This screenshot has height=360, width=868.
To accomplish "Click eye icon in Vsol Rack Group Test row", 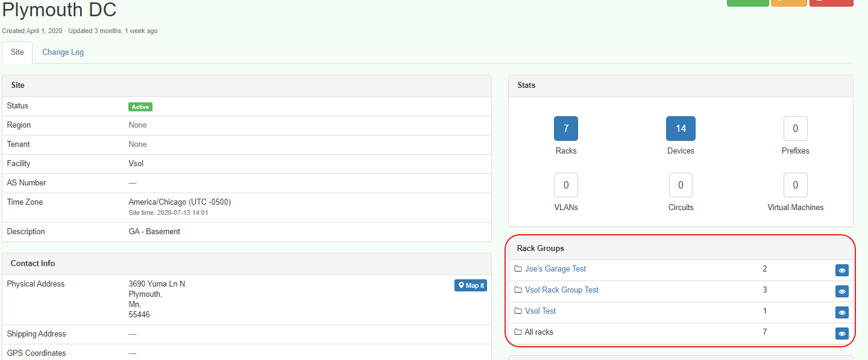I will pyautogui.click(x=842, y=292).
